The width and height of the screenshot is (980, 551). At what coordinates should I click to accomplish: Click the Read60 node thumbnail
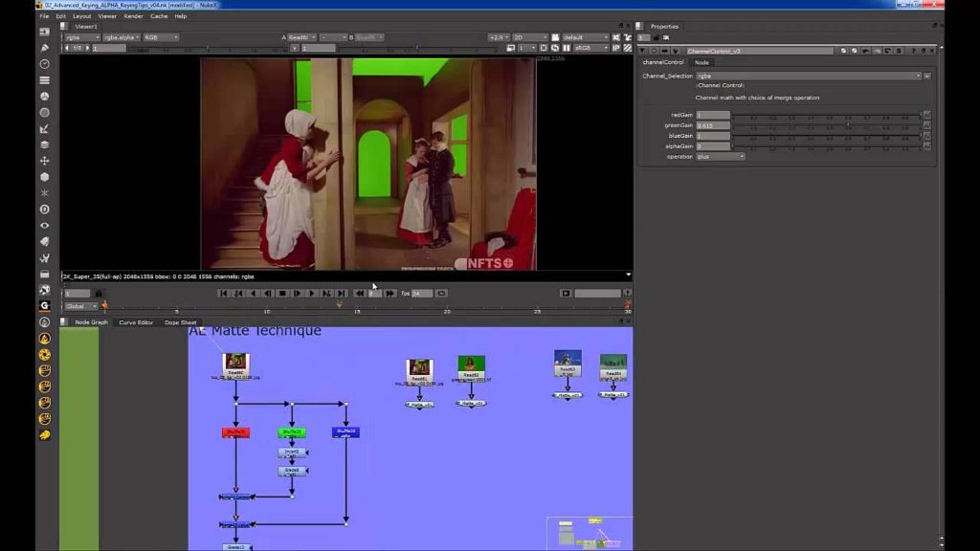pos(235,361)
